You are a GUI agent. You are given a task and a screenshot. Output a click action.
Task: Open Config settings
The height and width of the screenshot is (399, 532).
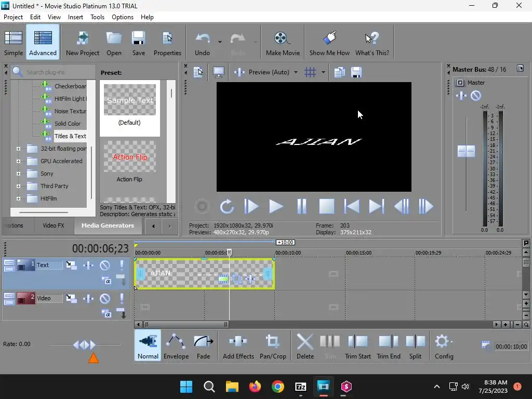pyautogui.click(x=444, y=346)
